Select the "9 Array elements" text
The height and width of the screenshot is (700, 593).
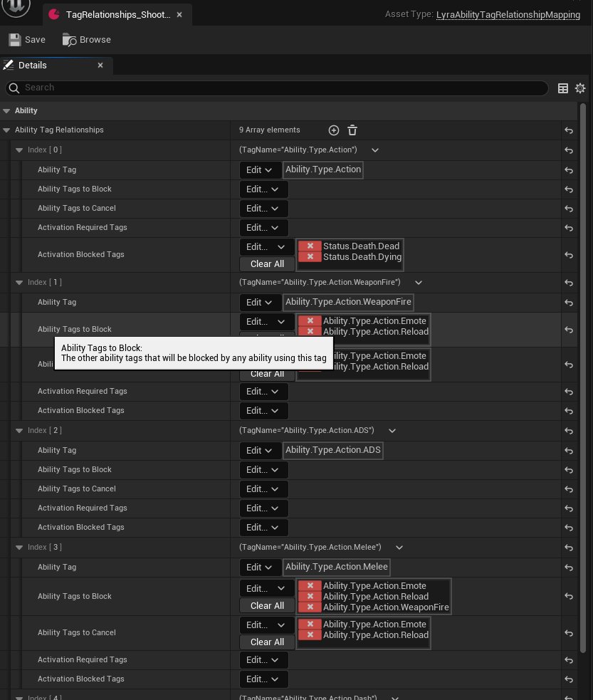pos(270,130)
